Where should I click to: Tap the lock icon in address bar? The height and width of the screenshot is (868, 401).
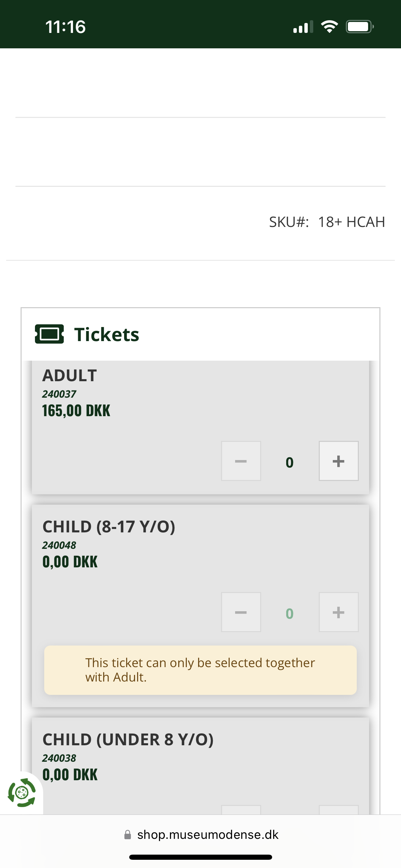pos(127,835)
